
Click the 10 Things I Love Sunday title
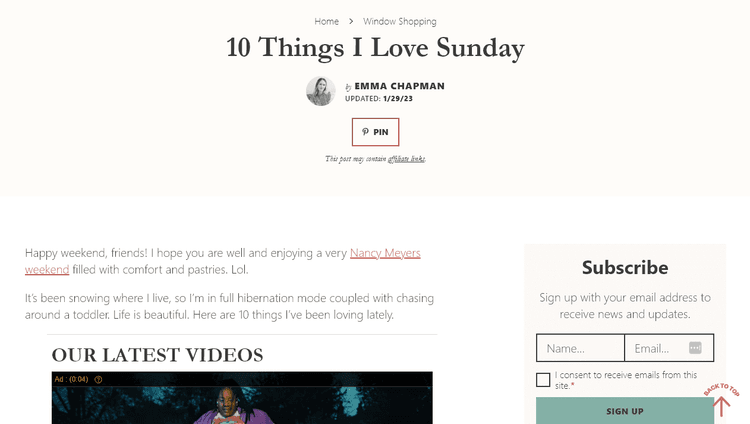(x=375, y=48)
